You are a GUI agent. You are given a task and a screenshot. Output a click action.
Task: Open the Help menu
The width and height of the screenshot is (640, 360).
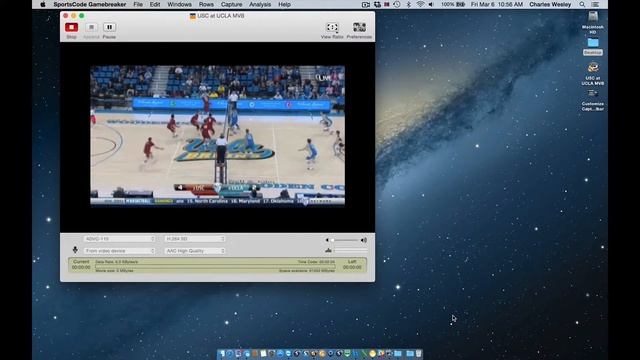284,4
